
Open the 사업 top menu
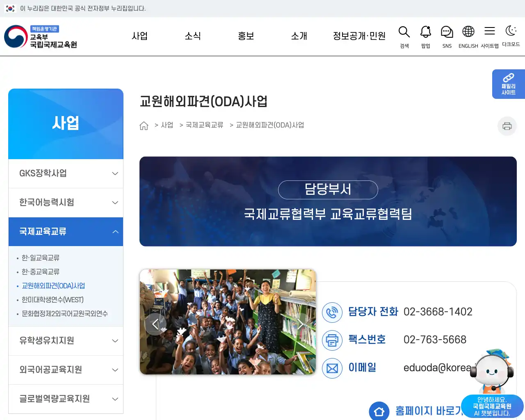[139, 36]
